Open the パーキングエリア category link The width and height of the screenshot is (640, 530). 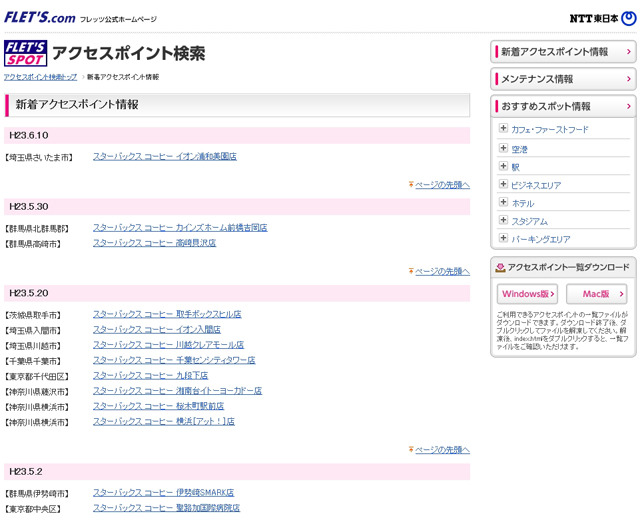pos(540,239)
